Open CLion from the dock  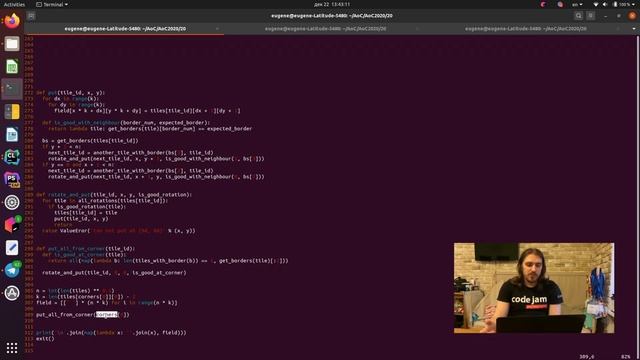pyautogui.click(x=12, y=157)
